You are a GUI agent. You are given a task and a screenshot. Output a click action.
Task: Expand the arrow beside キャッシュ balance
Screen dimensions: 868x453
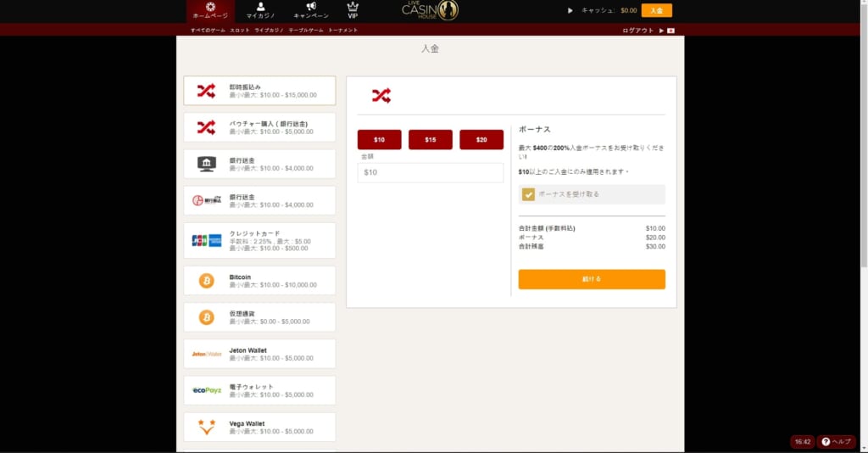(x=570, y=10)
